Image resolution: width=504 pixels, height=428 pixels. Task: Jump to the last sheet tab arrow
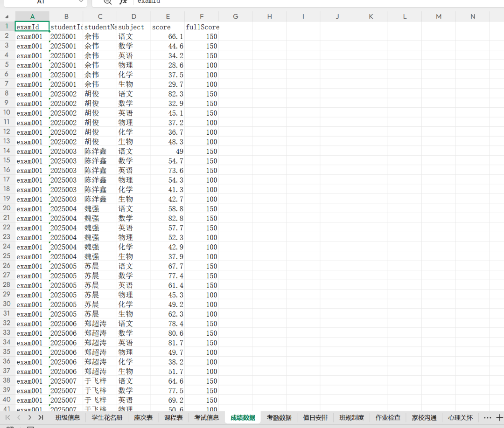point(41,417)
